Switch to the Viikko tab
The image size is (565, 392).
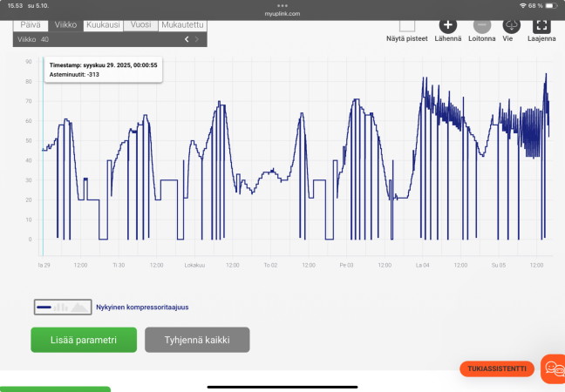point(65,25)
